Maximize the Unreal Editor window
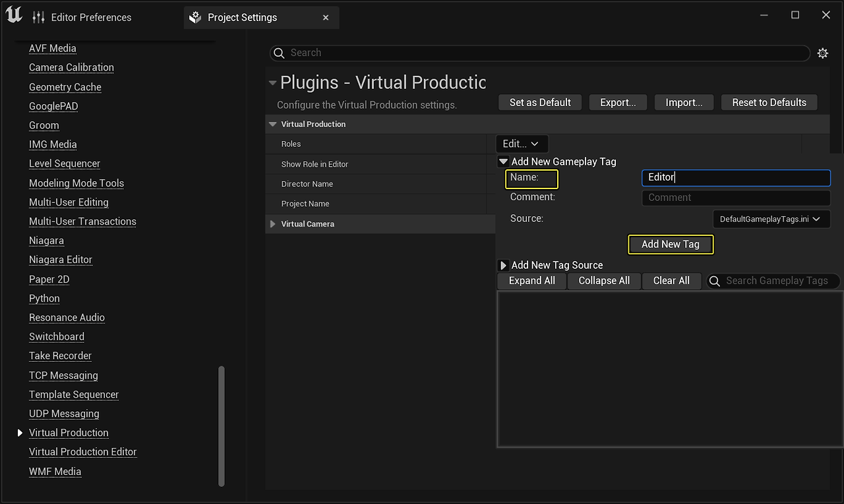The image size is (844, 504). (x=795, y=15)
